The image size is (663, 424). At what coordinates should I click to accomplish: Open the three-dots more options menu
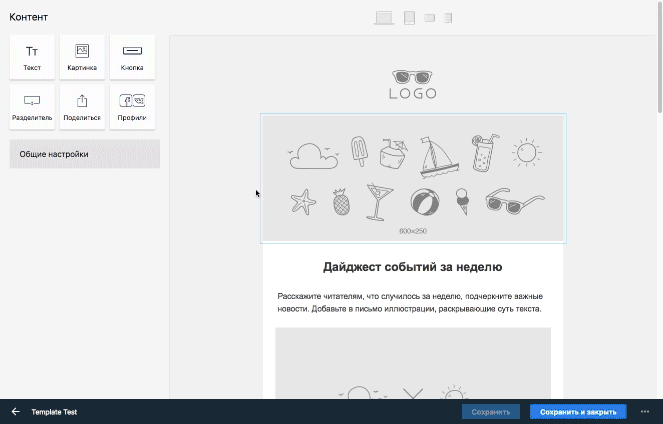tap(645, 411)
